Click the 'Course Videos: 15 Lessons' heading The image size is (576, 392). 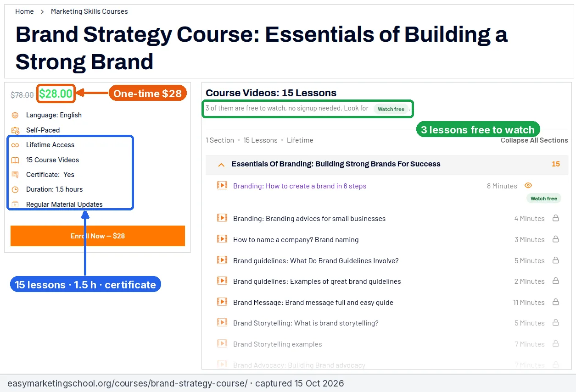point(271,93)
